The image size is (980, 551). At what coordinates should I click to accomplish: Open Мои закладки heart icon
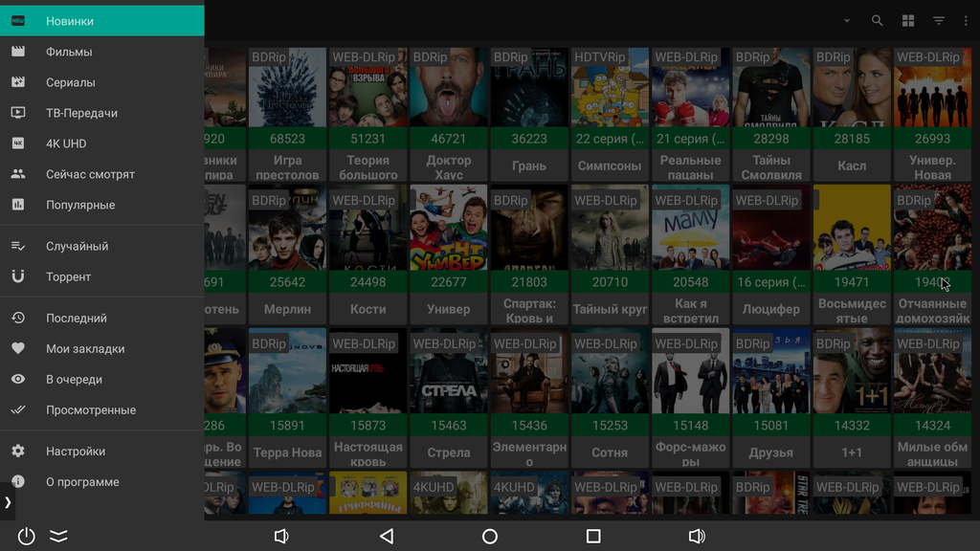[x=18, y=348]
